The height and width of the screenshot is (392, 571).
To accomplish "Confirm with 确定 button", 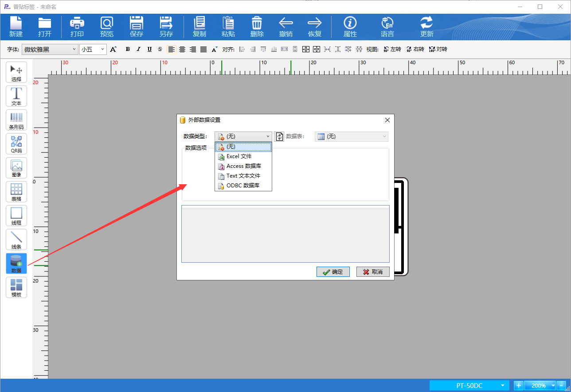I will (x=333, y=272).
